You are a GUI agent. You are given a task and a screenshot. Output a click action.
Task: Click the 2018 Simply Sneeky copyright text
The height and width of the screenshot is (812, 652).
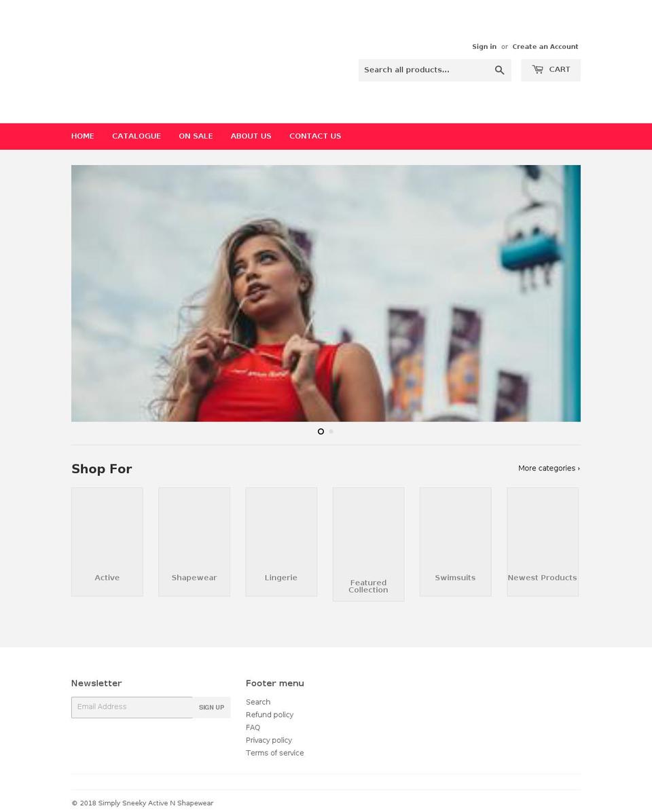click(143, 803)
